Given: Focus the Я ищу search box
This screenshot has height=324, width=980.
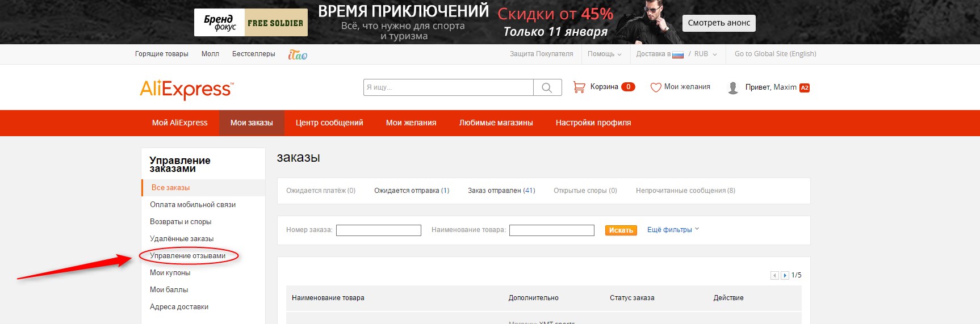Looking at the screenshot, I should click(x=448, y=87).
